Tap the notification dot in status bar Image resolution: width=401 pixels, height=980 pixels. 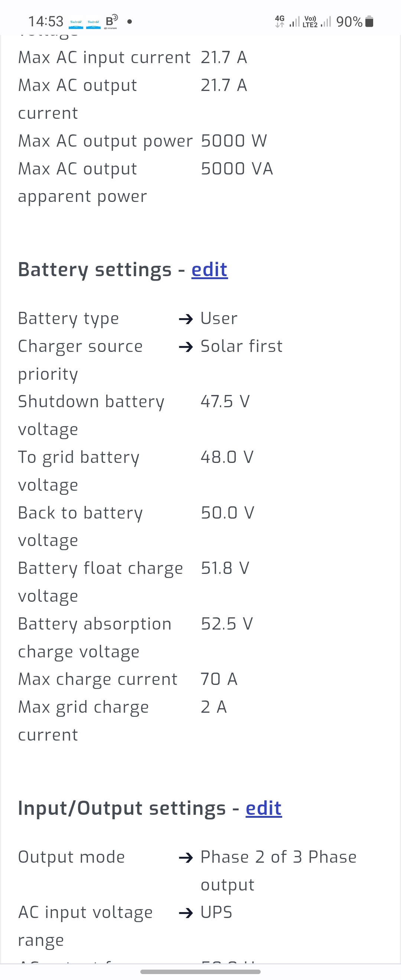130,22
